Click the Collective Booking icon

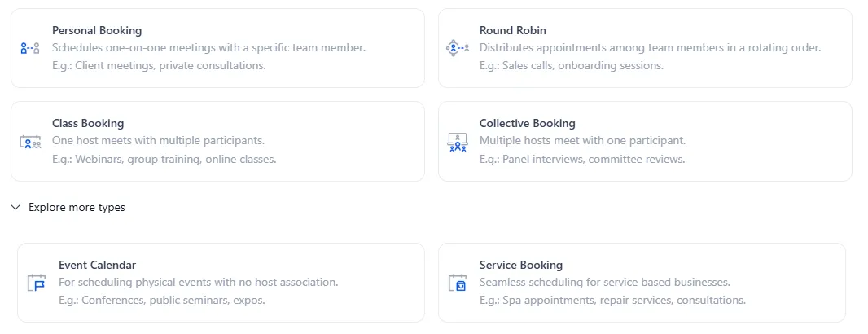point(457,142)
